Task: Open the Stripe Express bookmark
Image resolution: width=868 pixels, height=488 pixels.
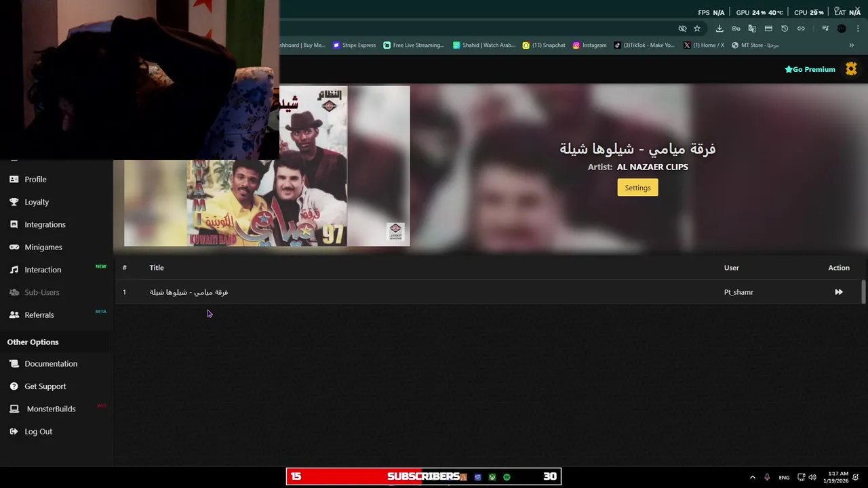Action: click(354, 45)
